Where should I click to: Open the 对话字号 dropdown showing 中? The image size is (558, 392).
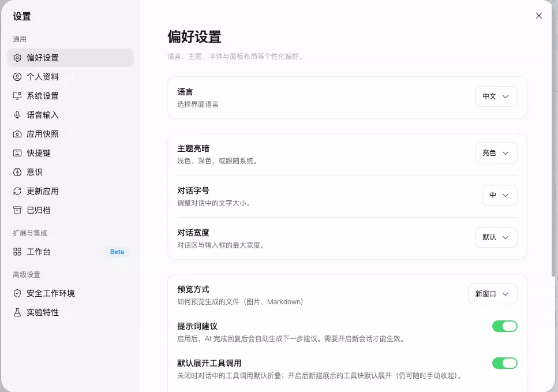pyautogui.click(x=500, y=195)
